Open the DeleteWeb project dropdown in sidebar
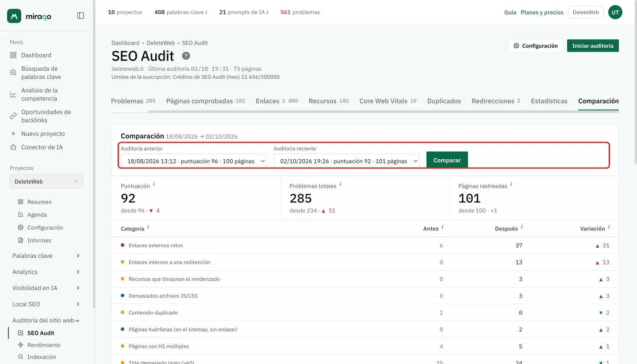637x364 pixels. pos(46,181)
